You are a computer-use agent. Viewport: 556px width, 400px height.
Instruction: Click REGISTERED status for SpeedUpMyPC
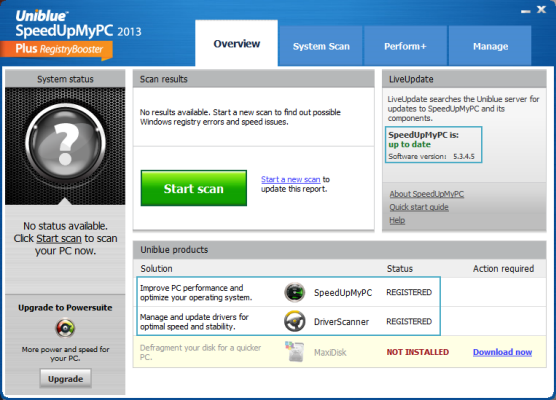pyautogui.click(x=409, y=292)
